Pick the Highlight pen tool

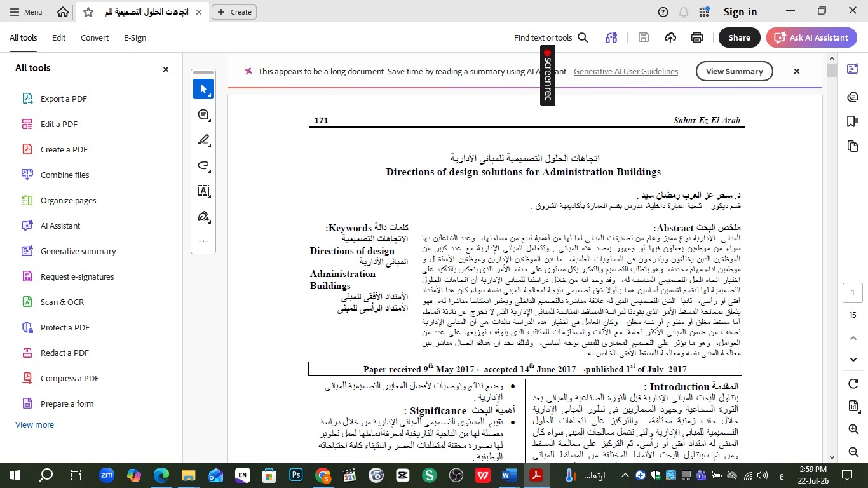pos(203,140)
